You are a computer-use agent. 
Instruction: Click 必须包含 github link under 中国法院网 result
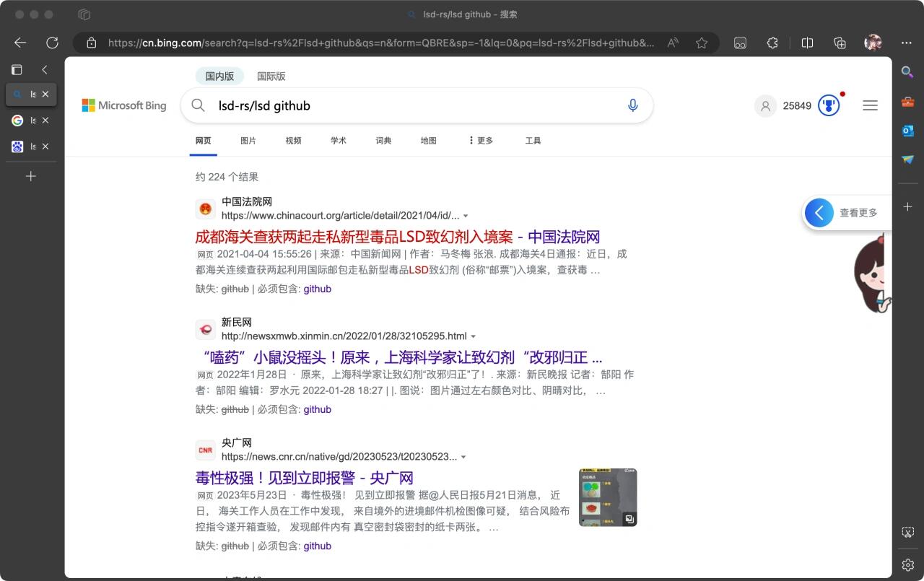(318, 289)
